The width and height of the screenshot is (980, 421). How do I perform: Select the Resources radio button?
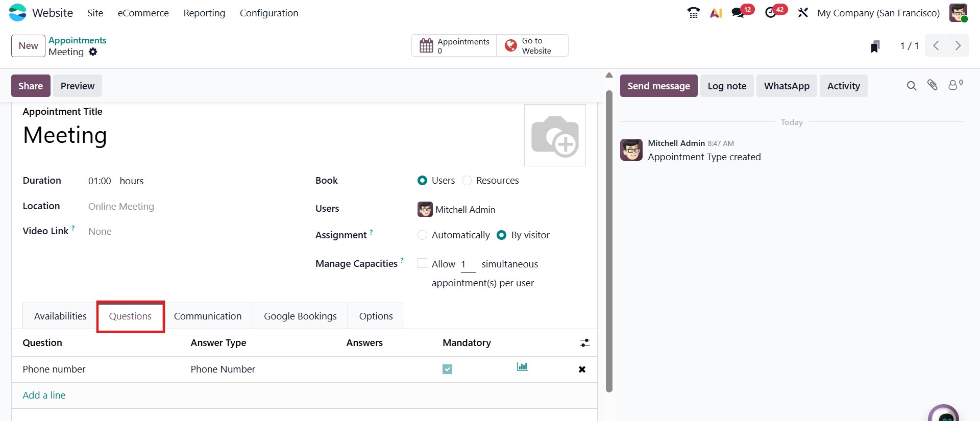tap(467, 181)
